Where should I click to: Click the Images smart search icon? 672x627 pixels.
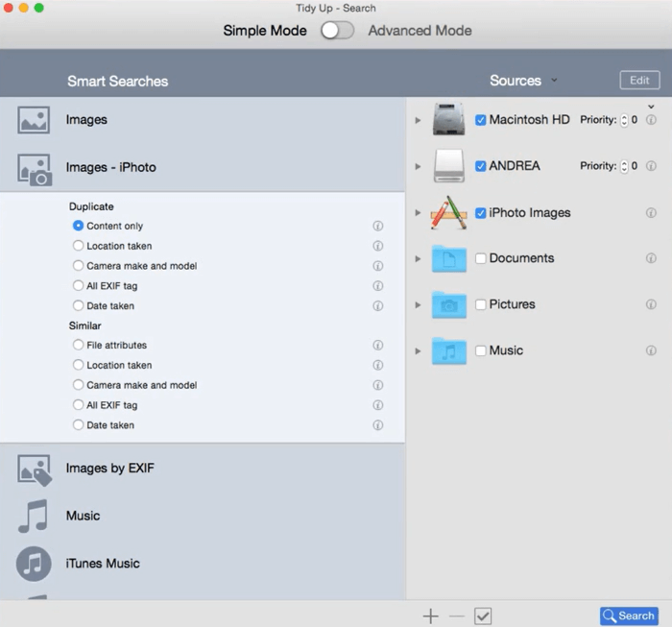[x=34, y=120]
